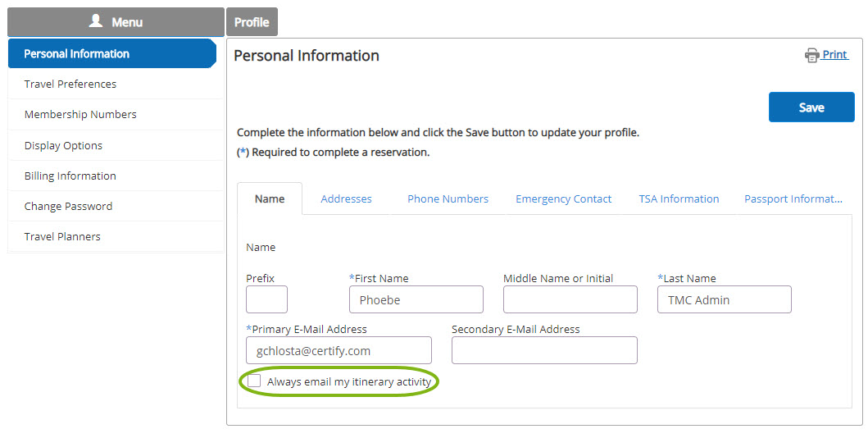Switch to the Phone Numbers tab
Screen dimensions: 868x438
(448, 198)
